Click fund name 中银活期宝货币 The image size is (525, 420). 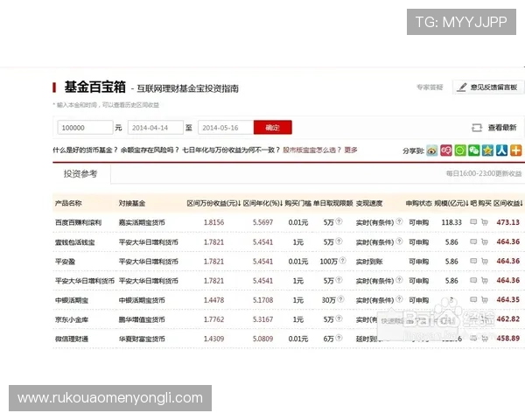142,300
